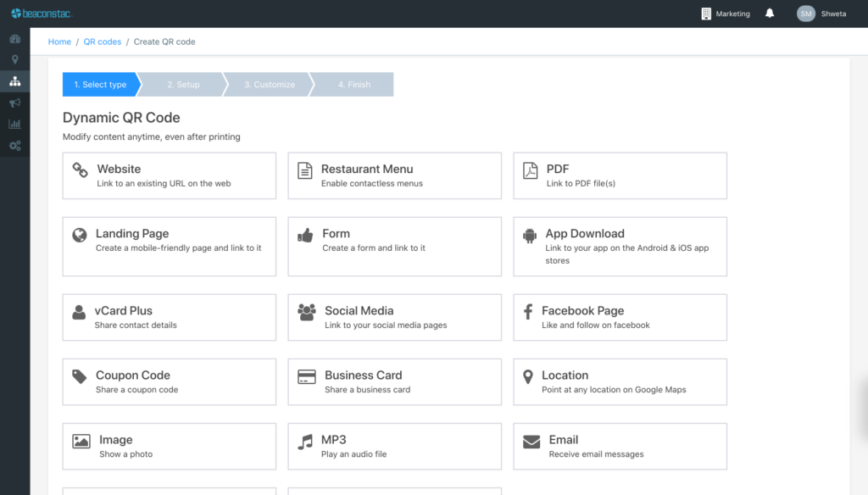Click the MP3 music note icon
The height and width of the screenshot is (495, 868).
(305, 442)
